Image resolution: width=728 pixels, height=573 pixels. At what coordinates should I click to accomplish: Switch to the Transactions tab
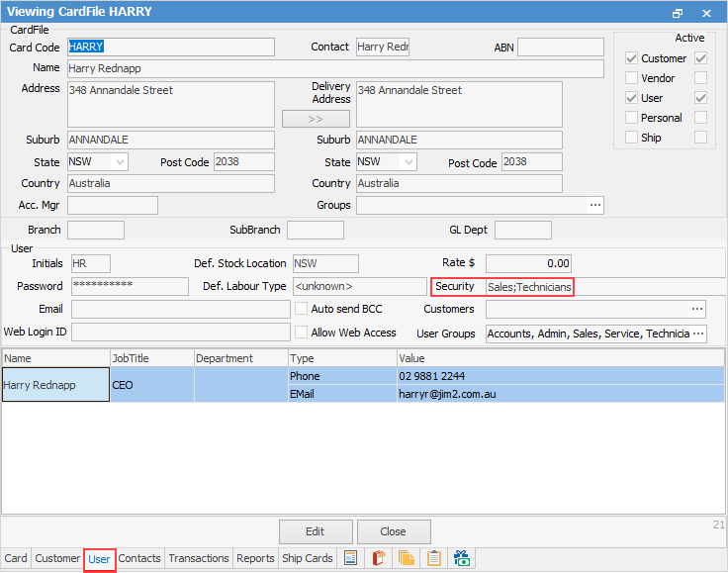click(198, 558)
